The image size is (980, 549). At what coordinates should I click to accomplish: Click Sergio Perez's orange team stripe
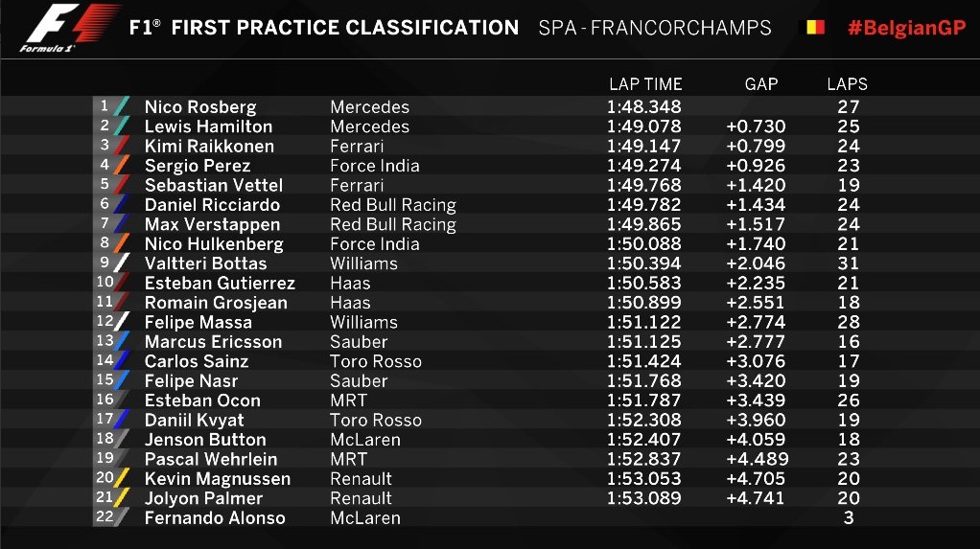[122, 165]
